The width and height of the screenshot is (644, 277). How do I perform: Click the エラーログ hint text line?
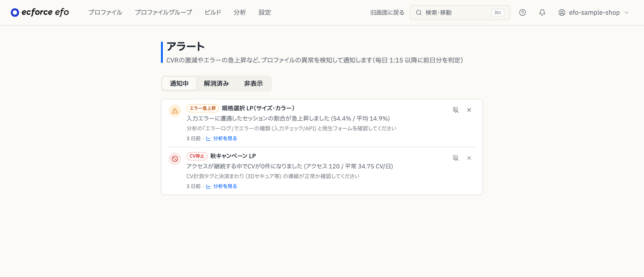point(292,128)
